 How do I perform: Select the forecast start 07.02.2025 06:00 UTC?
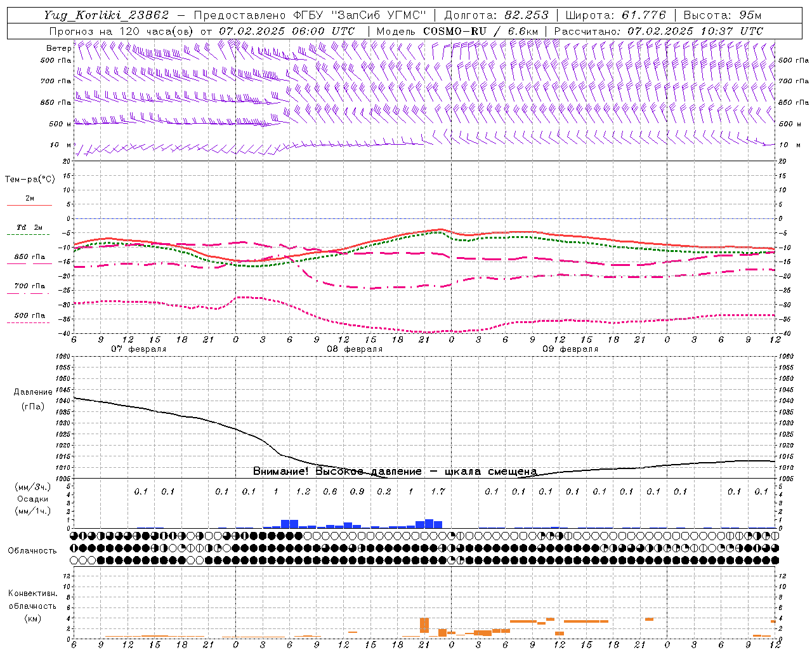tap(287, 31)
